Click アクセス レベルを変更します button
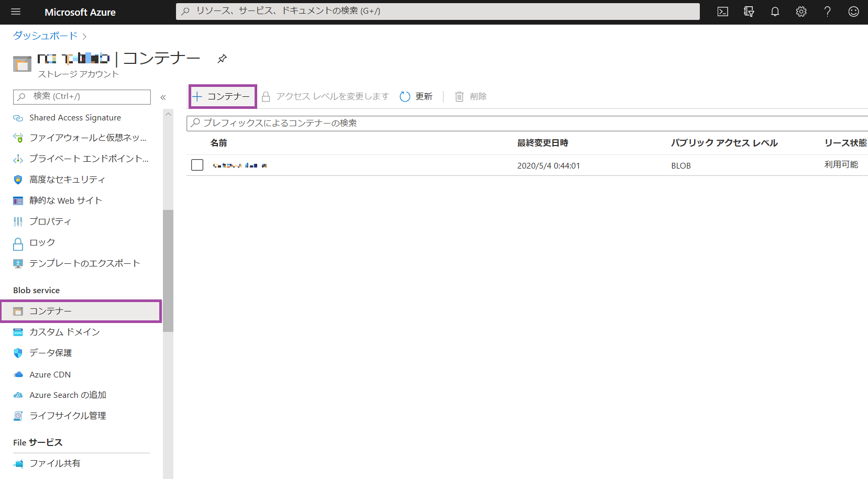This screenshot has height=479, width=868. point(325,96)
